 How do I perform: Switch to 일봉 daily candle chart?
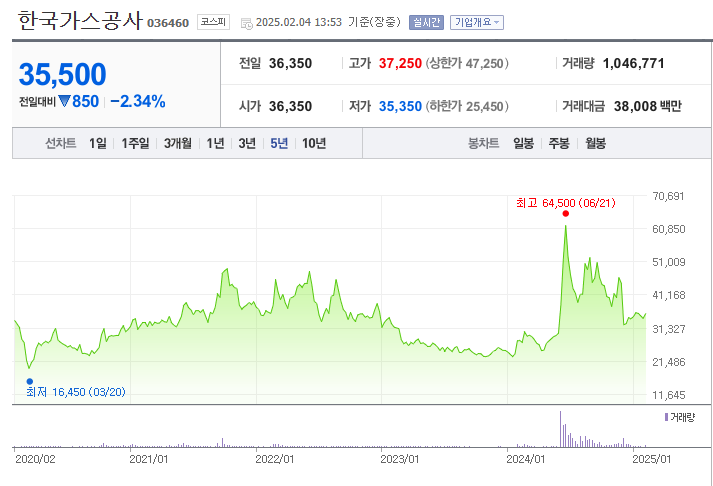[523, 144]
